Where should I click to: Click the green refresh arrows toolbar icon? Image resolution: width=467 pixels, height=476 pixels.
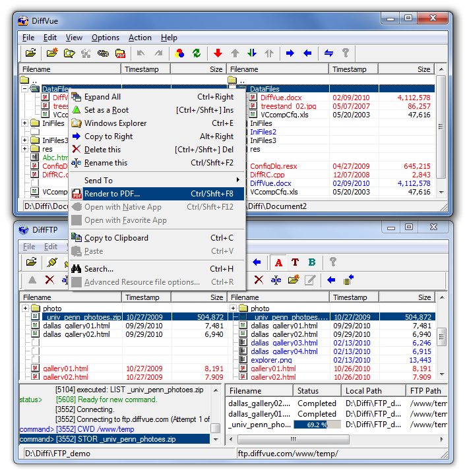point(197,53)
